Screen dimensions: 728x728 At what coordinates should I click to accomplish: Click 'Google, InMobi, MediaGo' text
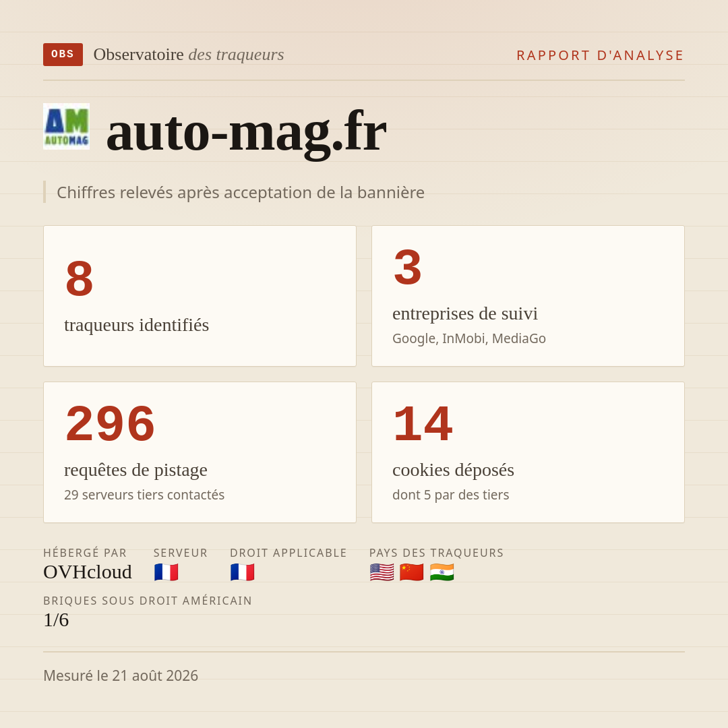pos(469,338)
